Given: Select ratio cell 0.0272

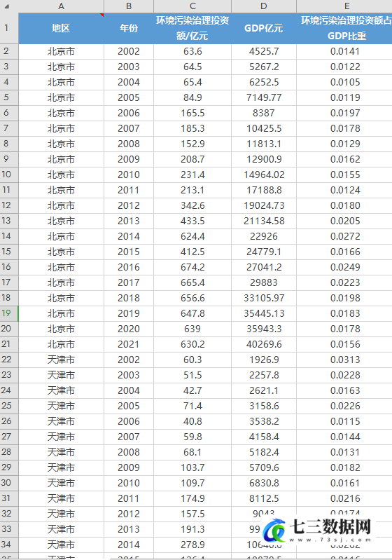Looking at the screenshot, I should coord(344,236).
